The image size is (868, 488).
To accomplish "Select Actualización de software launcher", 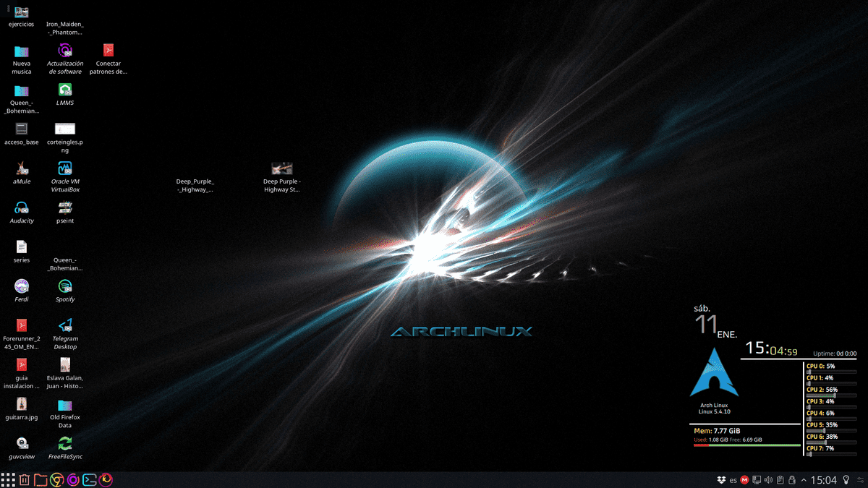I will click(65, 59).
